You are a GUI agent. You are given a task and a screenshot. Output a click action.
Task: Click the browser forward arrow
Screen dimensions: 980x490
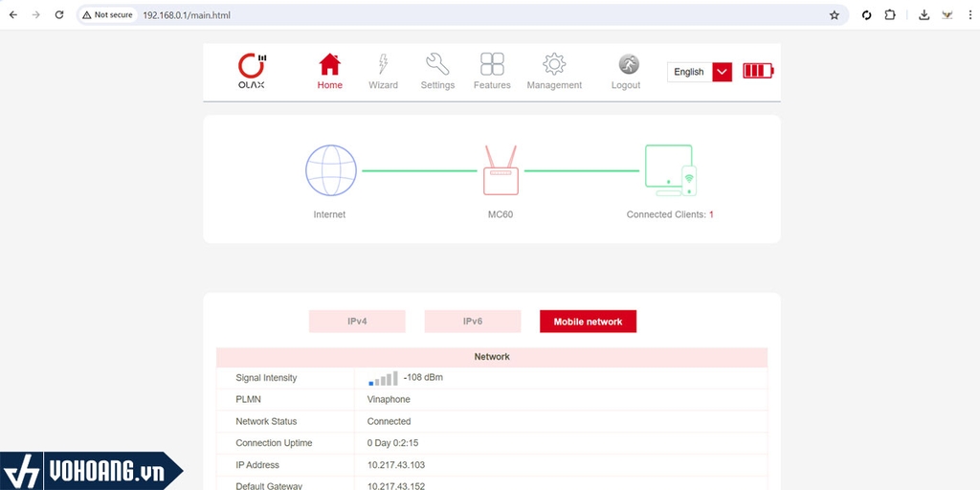click(35, 15)
